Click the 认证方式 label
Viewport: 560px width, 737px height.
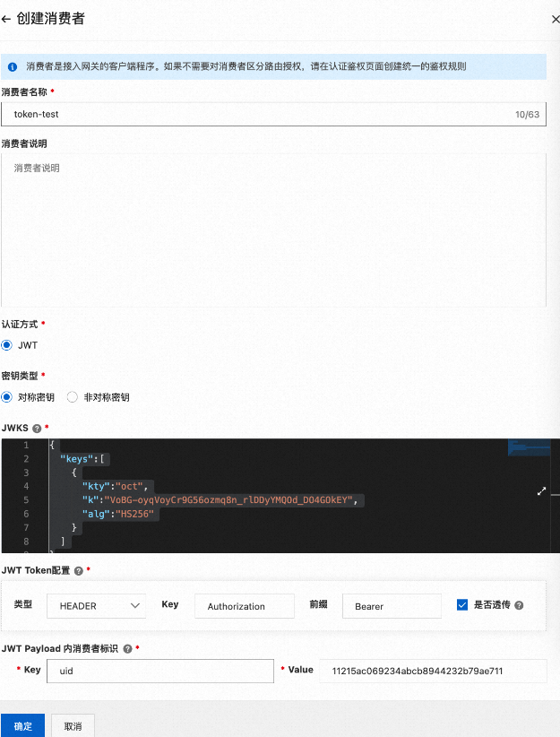(x=19, y=325)
